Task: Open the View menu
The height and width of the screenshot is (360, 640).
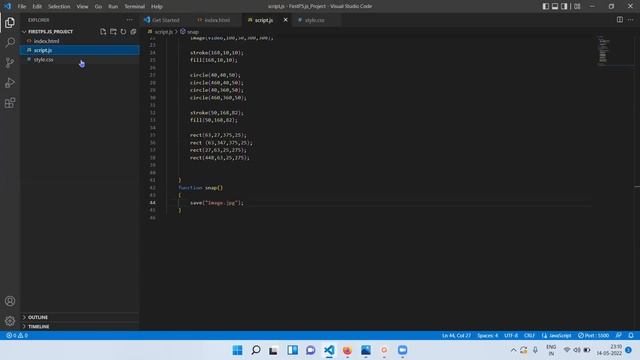Action: pyautogui.click(x=82, y=7)
